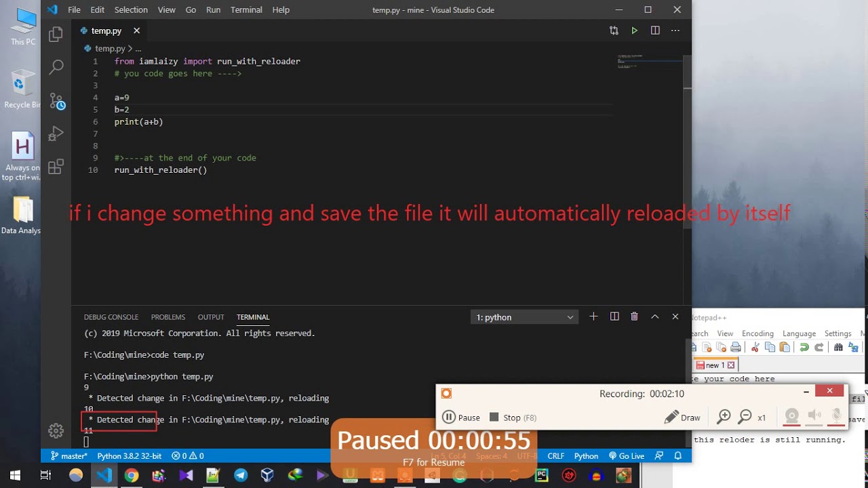This screenshot has height=488, width=868.
Task: Open Notepad++ Settings menu
Action: [837, 333]
